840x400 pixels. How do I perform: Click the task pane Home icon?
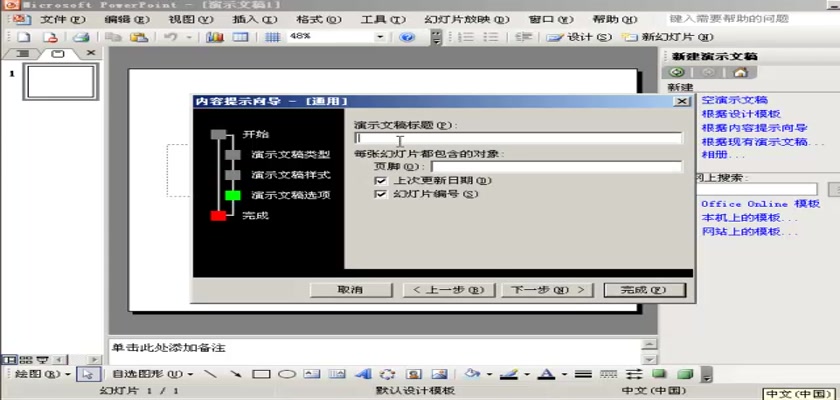[740, 72]
